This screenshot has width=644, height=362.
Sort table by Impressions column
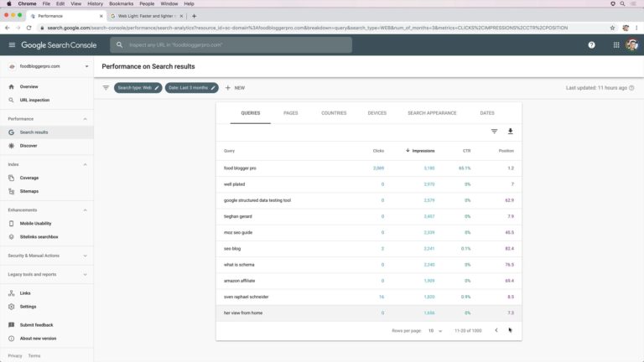420,151
